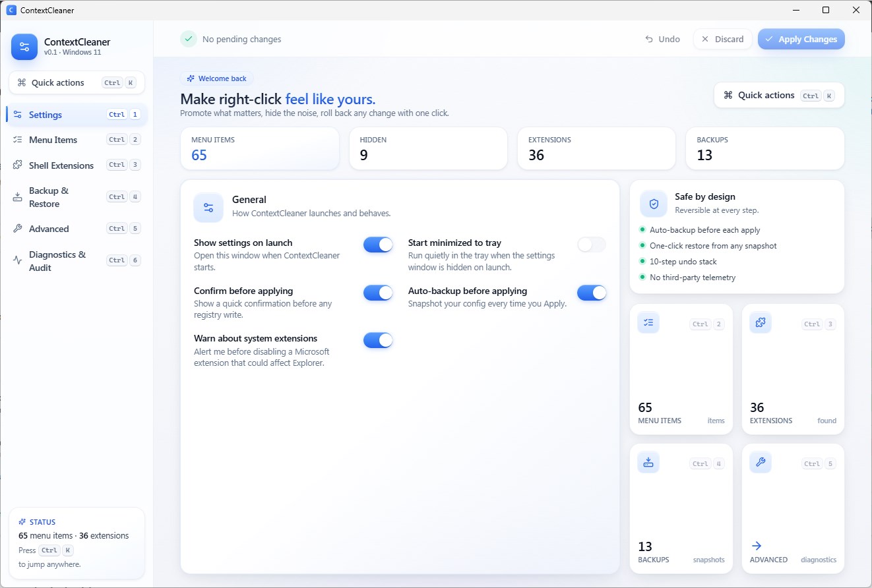Click the Diagnostics & Audit pulse icon
Image resolution: width=872 pixels, height=588 pixels.
[x=18, y=261]
